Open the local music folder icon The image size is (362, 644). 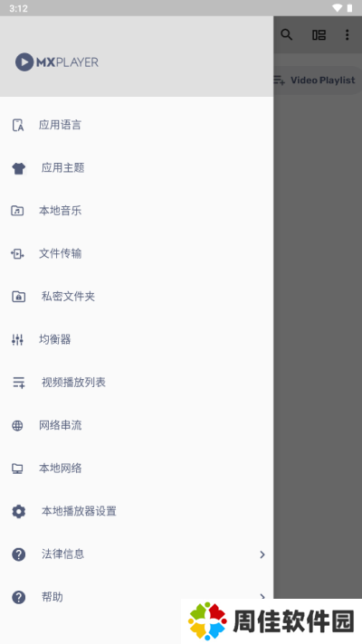[17, 211]
